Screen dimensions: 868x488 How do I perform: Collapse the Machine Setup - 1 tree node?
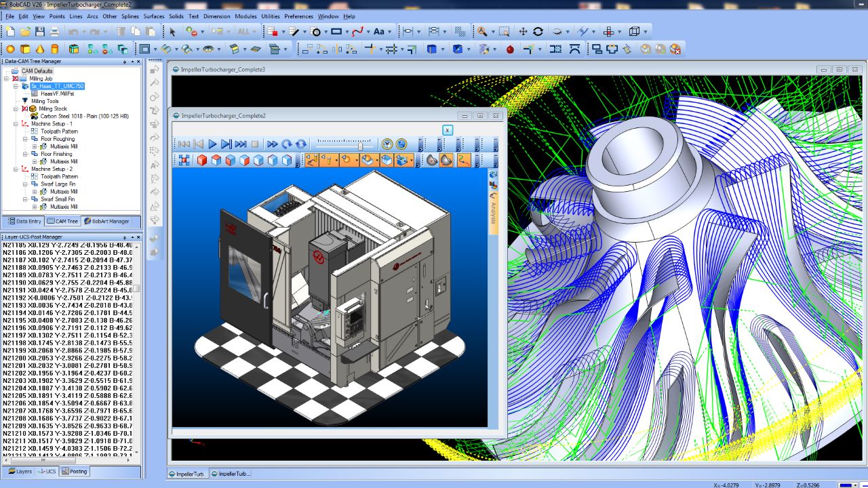[16, 124]
